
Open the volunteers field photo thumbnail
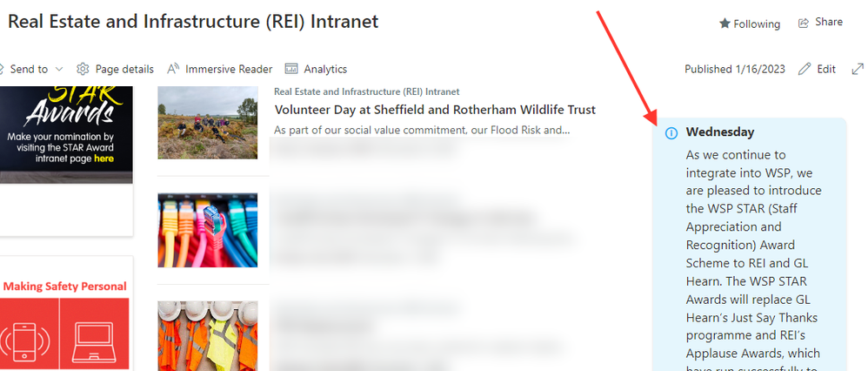208,123
